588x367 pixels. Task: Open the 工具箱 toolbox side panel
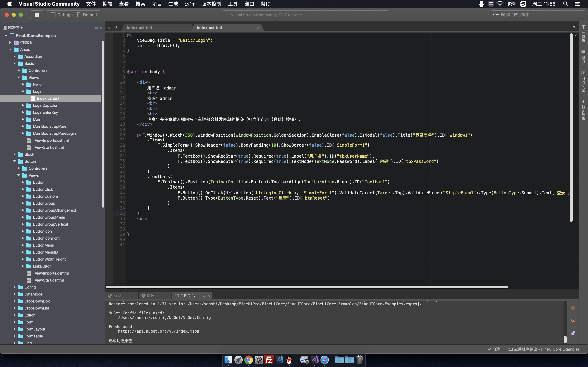583,34
